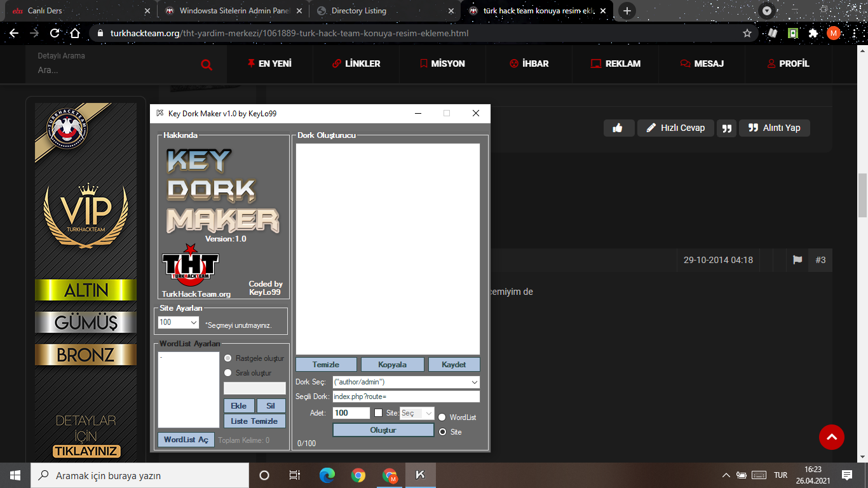Bookmark this page with the star icon
The width and height of the screenshot is (868, 488).
click(747, 33)
